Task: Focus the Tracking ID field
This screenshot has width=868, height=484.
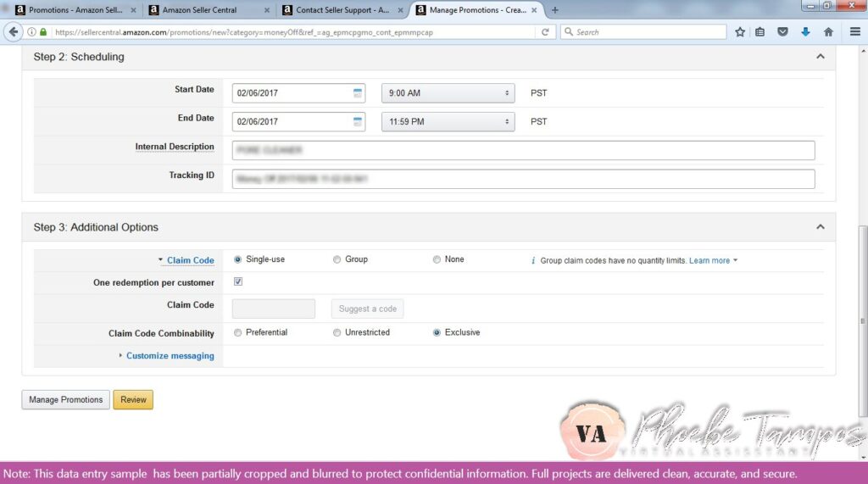Action: point(524,179)
